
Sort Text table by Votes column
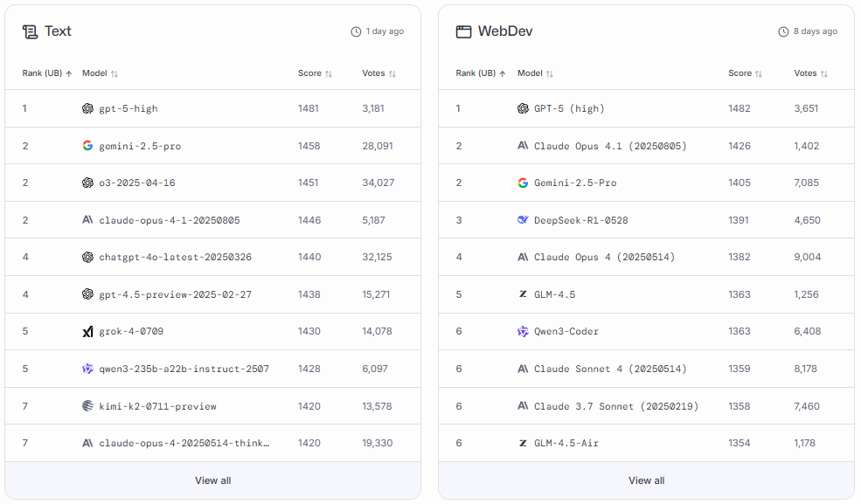coord(378,73)
